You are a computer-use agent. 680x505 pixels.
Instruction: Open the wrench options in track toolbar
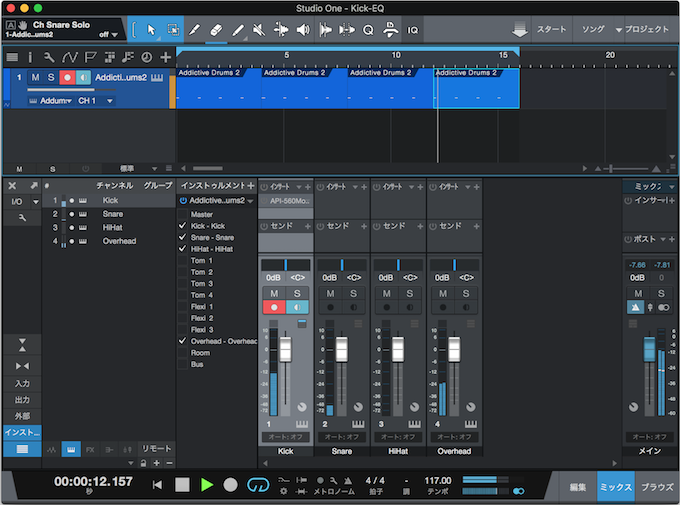click(x=49, y=57)
